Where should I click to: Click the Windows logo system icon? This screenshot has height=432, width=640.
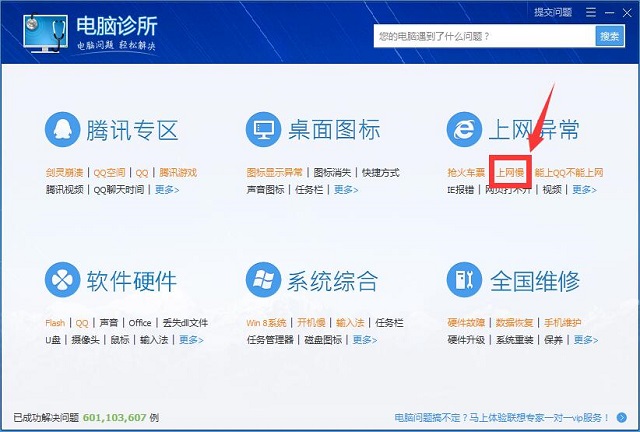click(x=263, y=280)
